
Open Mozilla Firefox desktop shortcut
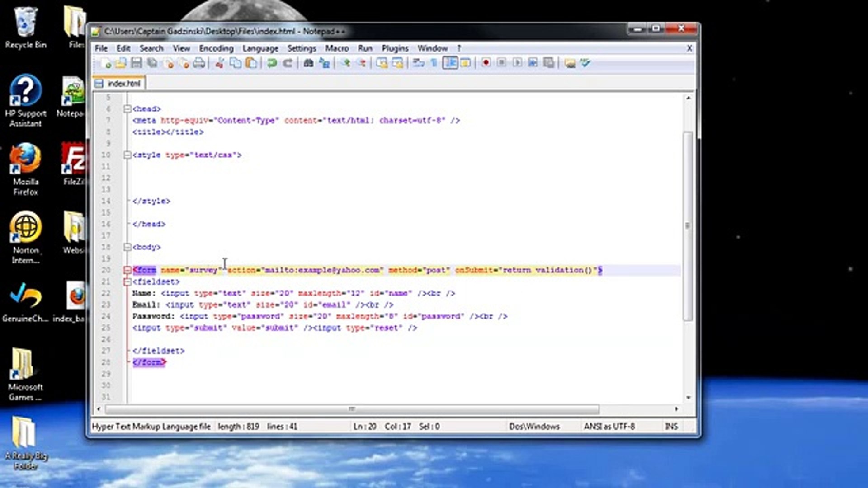25,169
